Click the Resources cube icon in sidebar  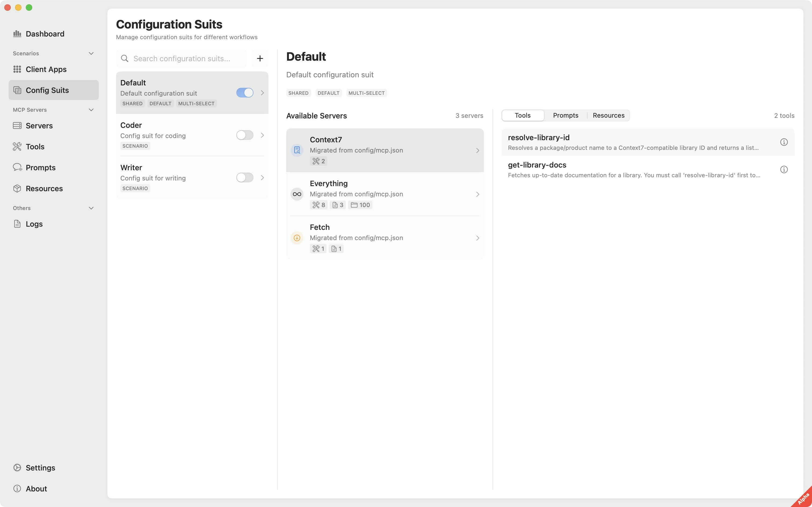tap(17, 189)
